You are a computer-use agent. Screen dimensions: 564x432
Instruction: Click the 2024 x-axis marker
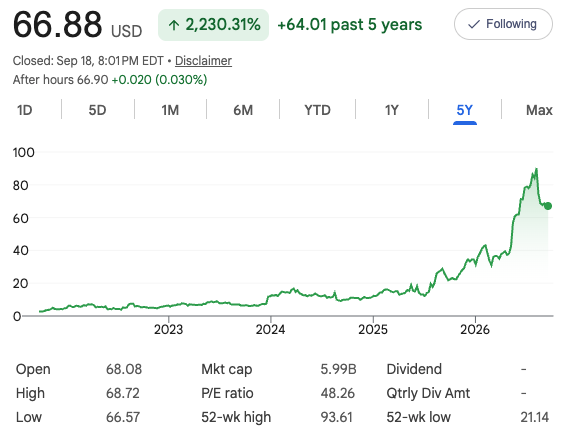tap(270, 329)
